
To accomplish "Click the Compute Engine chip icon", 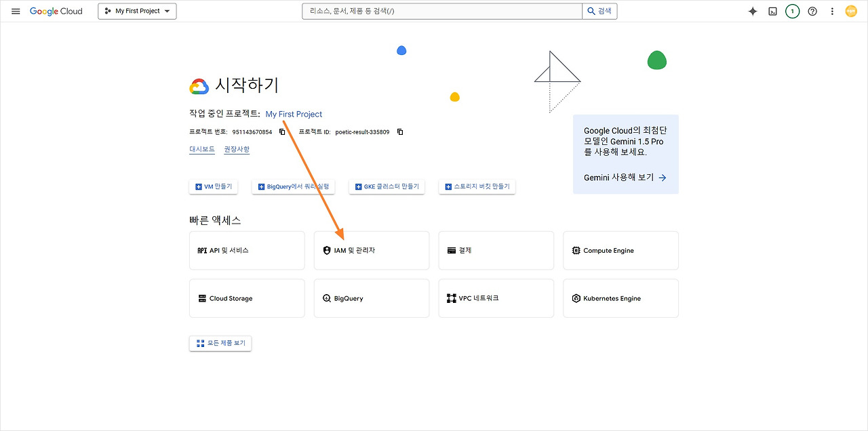I will (x=576, y=251).
